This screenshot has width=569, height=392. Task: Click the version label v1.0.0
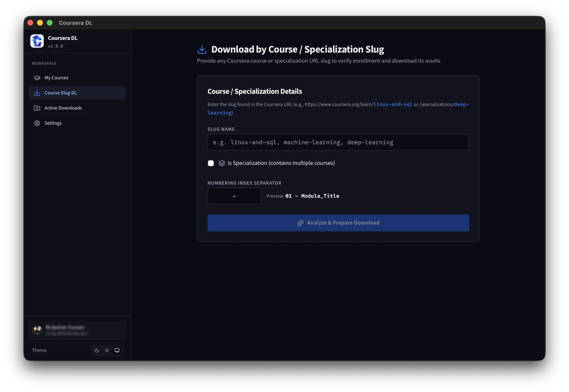pos(55,46)
